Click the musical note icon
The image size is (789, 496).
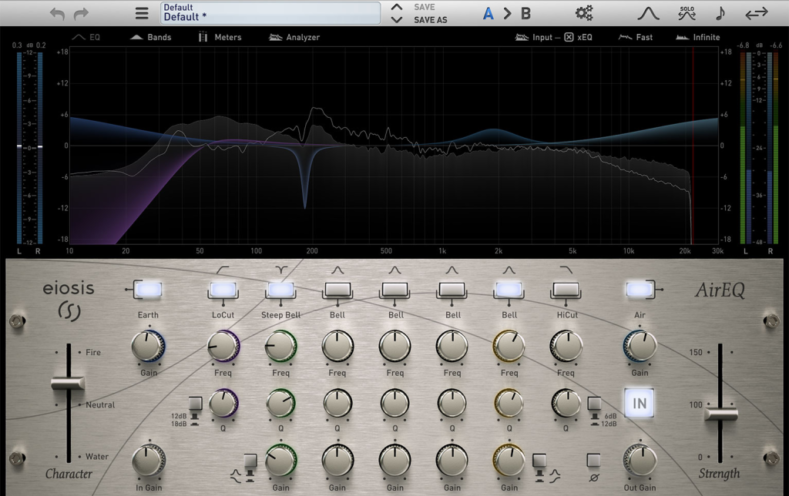point(720,13)
